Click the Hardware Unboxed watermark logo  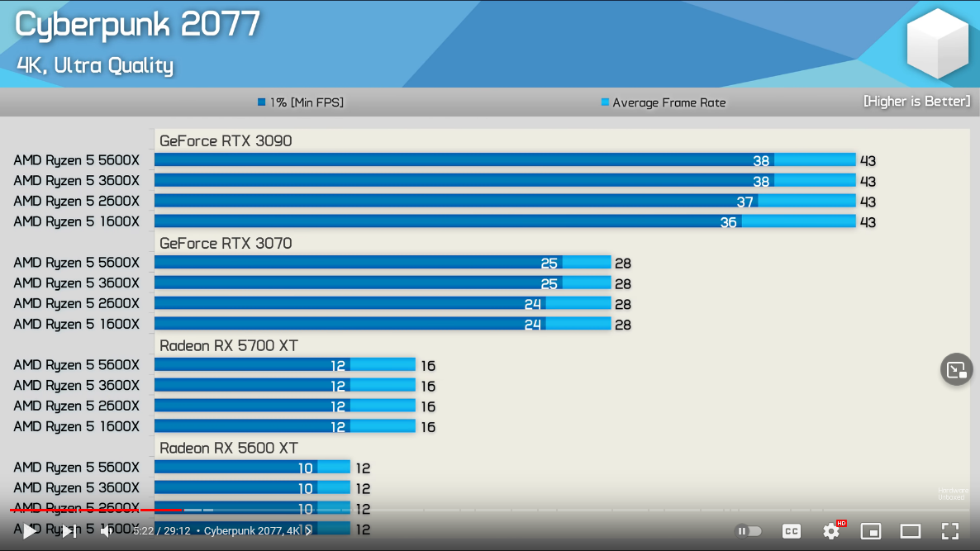tap(953, 494)
